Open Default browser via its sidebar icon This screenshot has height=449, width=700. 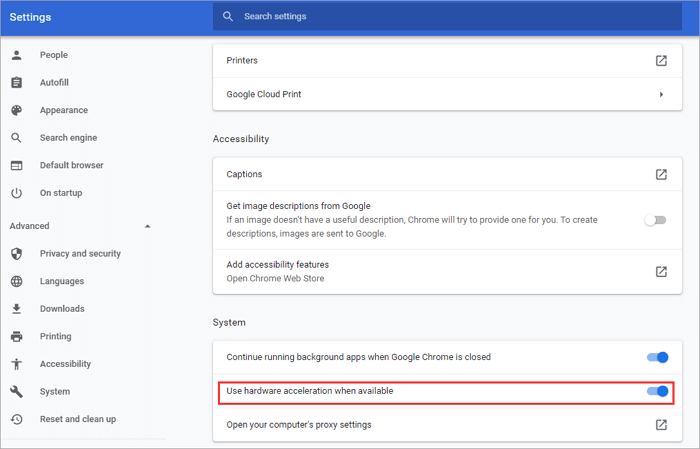click(x=17, y=165)
